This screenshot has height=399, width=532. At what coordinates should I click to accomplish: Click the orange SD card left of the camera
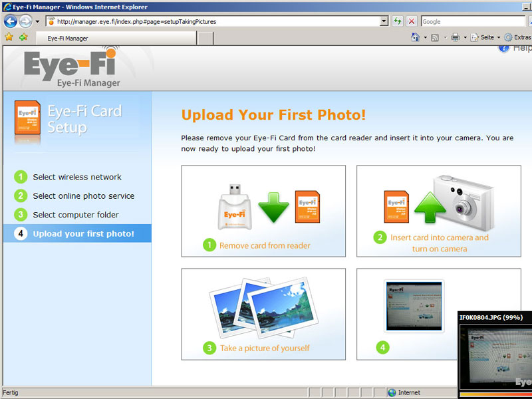tap(396, 207)
